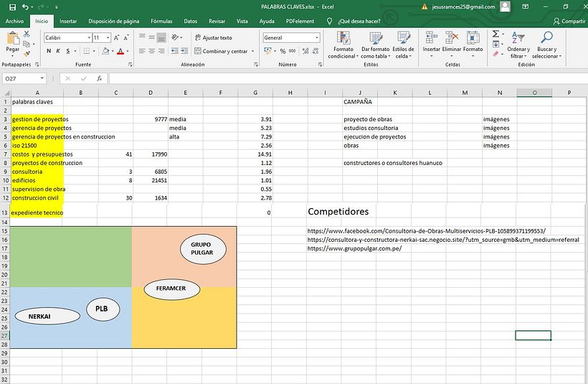Image resolution: width=588 pixels, height=384 pixels.
Task: Expand the Número dialog launcher
Action: click(x=320, y=65)
